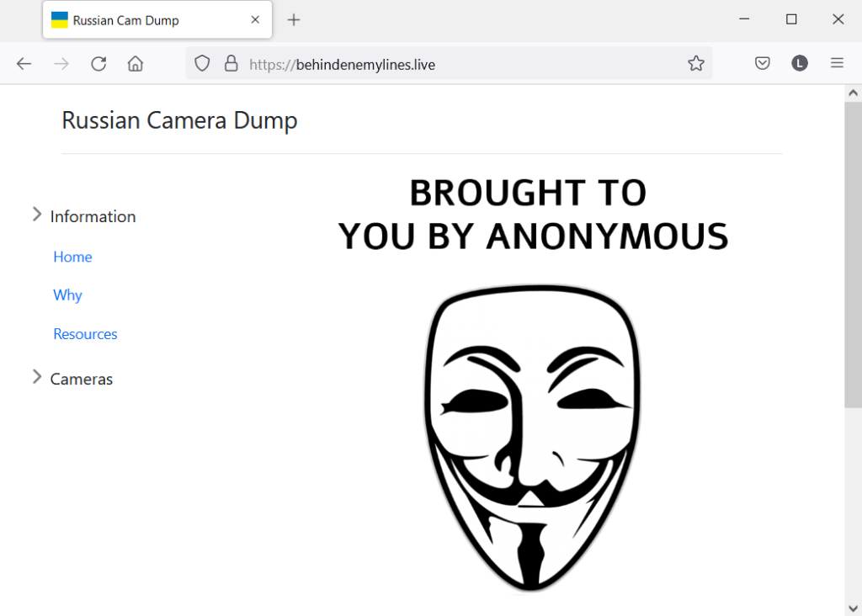This screenshot has height=616, width=862.
Task: Bookmark this page with the star icon
Action: click(x=695, y=64)
